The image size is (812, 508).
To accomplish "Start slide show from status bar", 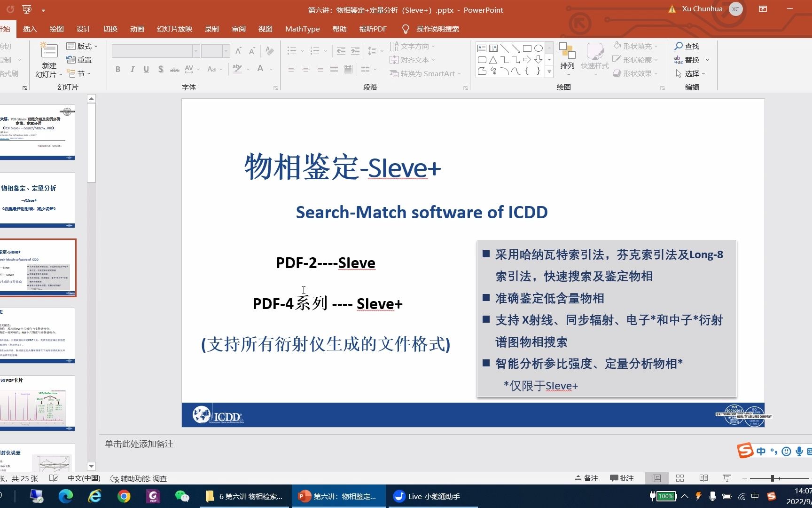I will [x=727, y=478].
